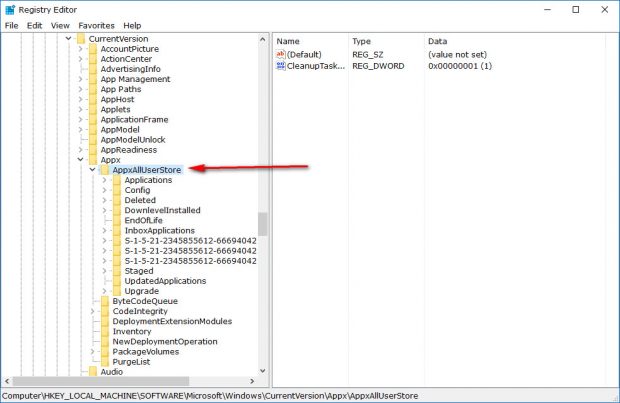Click tree scrollbar down arrow
The width and height of the screenshot is (620, 403).
(263, 371)
